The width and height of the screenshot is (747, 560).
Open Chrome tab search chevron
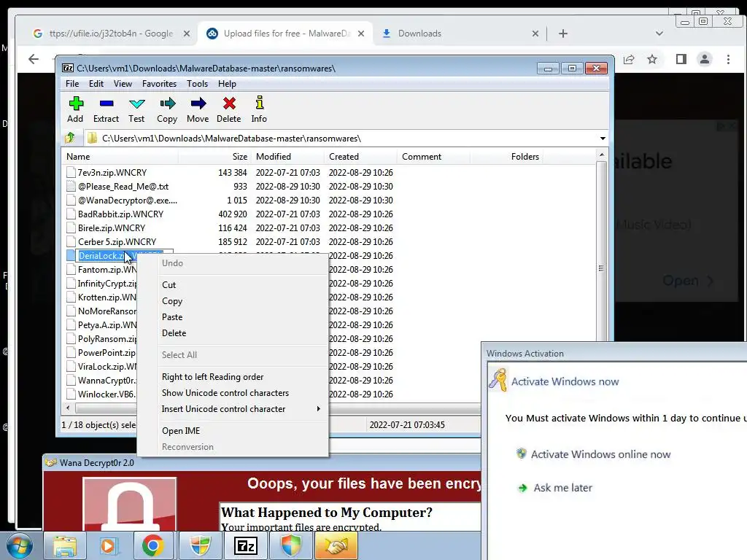click(659, 34)
